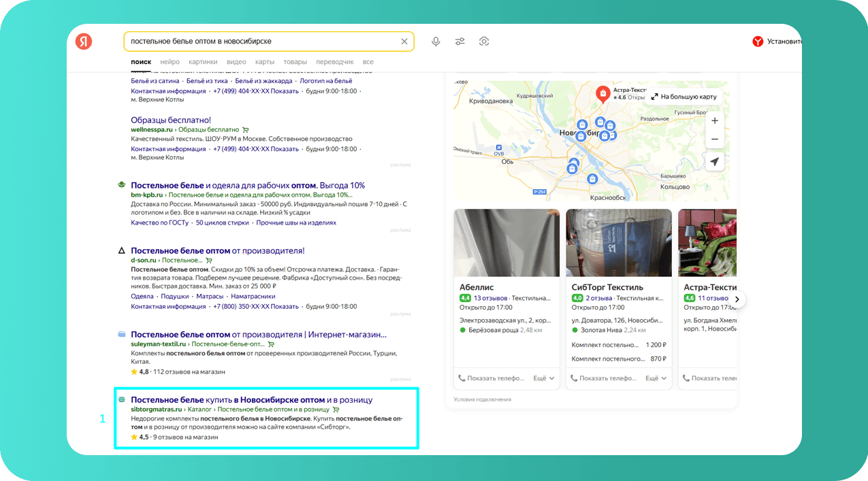
Task: Switch to the видео tab
Action: [x=236, y=62]
